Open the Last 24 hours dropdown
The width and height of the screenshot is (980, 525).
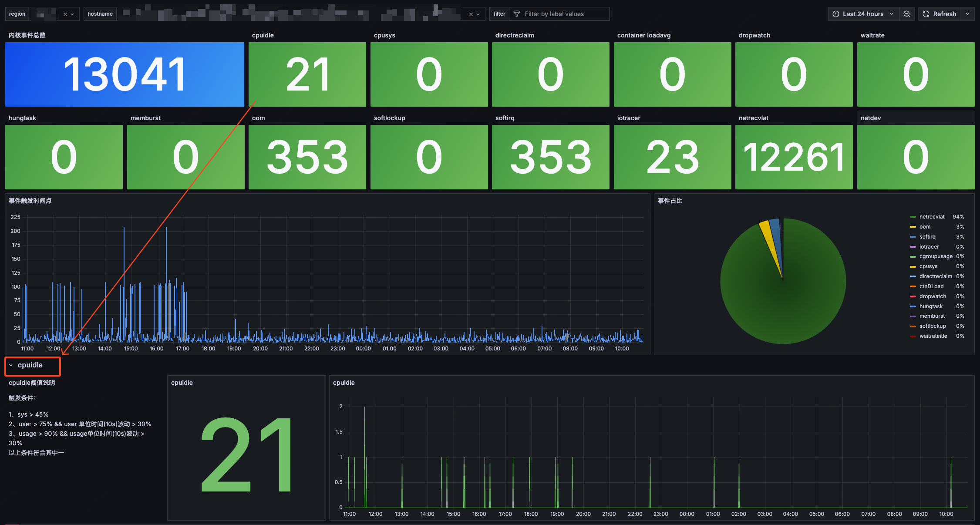click(863, 13)
